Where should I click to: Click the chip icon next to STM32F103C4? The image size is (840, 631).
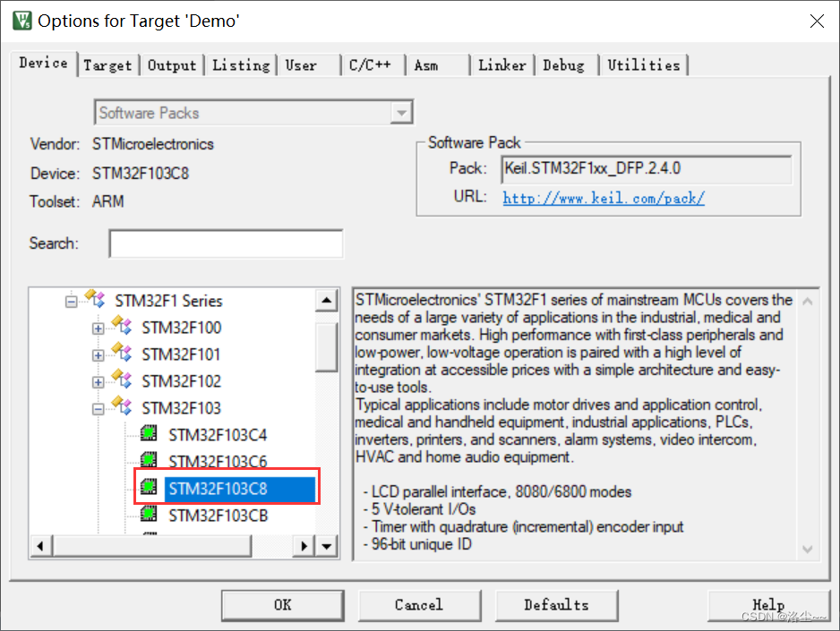pyautogui.click(x=150, y=434)
